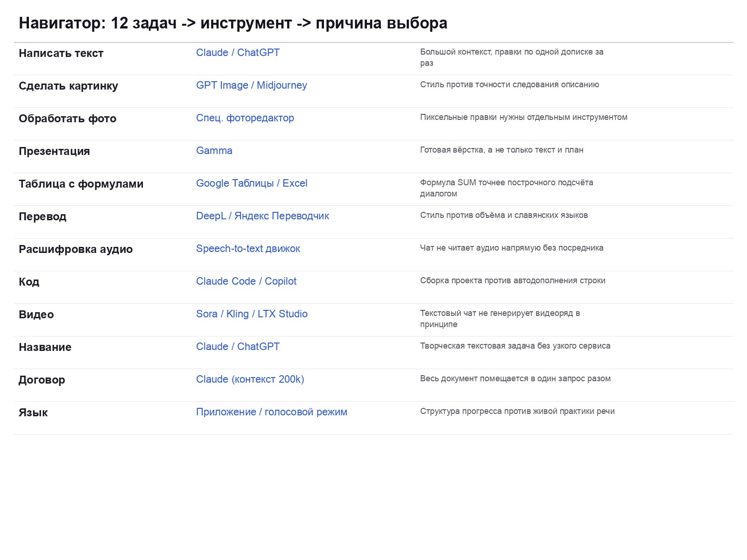Select the 'Презентация' task cell
The height and width of the screenshot is (560, 747).
click(54, 151)
